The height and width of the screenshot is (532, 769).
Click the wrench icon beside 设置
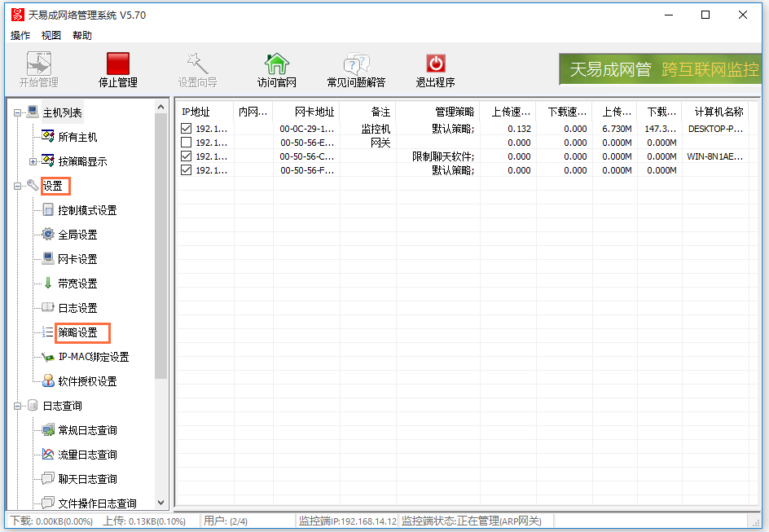[x=33, y=185]
